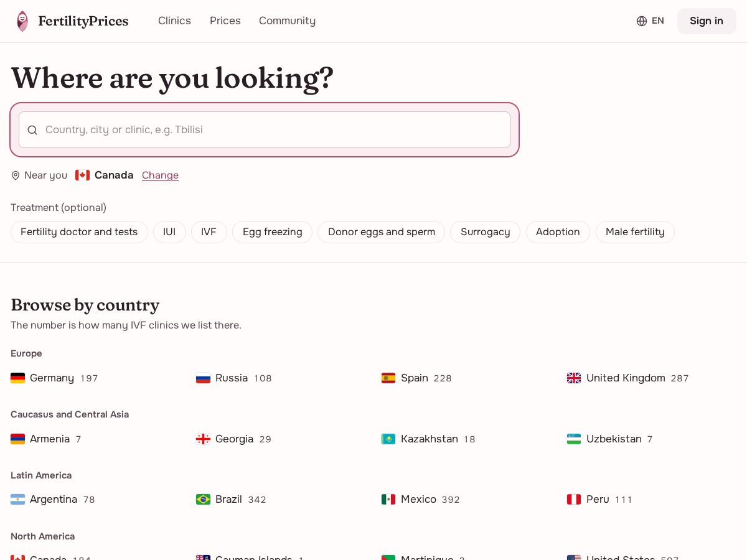Select the Fertility doctor and tests chip
The image size is (747, 560).
79,232
